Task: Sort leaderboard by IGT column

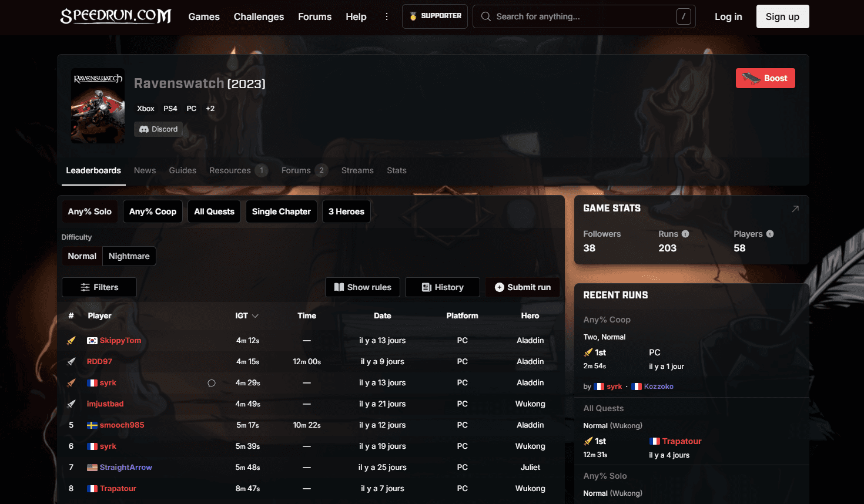Action: click(x=247, y=315)
